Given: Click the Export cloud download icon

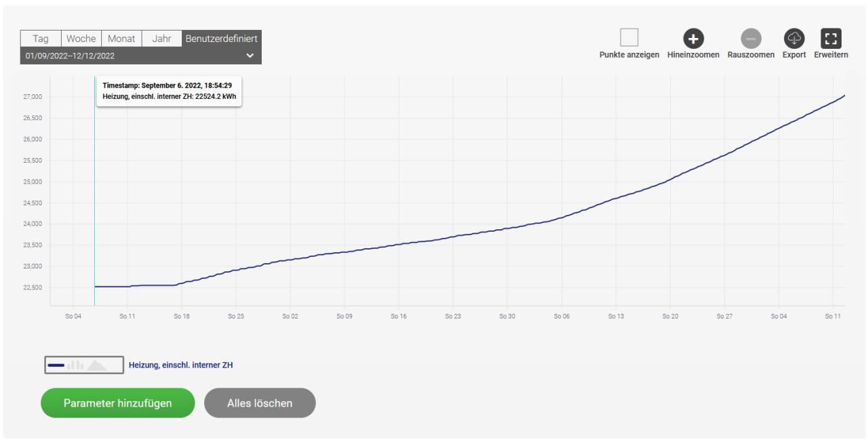Looking at the screenshot, I should click(793, 38).
